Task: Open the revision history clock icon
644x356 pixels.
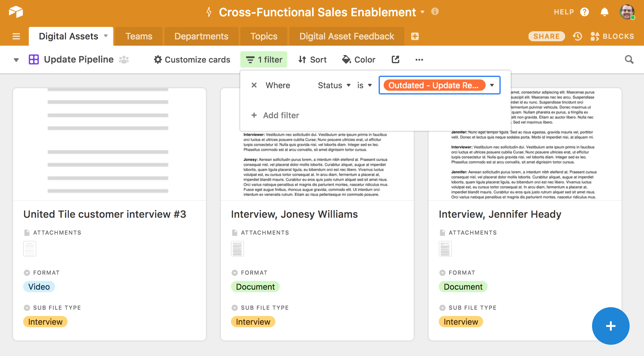Action: (x=577, y=36)
